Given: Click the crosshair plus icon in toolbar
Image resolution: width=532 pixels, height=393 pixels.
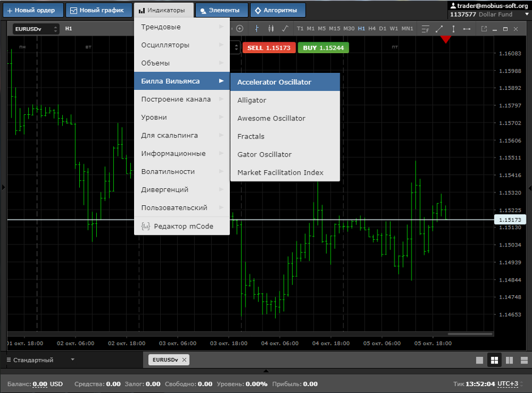Looking at the screenshot, I should (x=239, y=29).
